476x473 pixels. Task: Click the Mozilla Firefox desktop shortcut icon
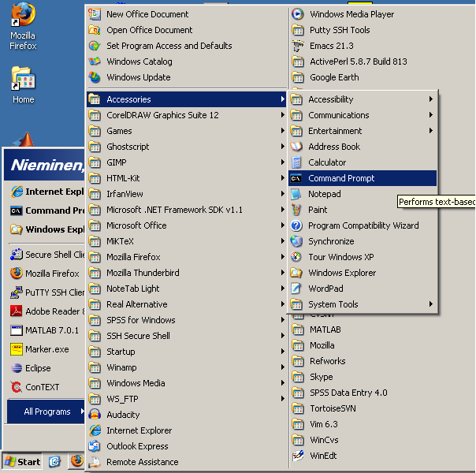[23, 14]
